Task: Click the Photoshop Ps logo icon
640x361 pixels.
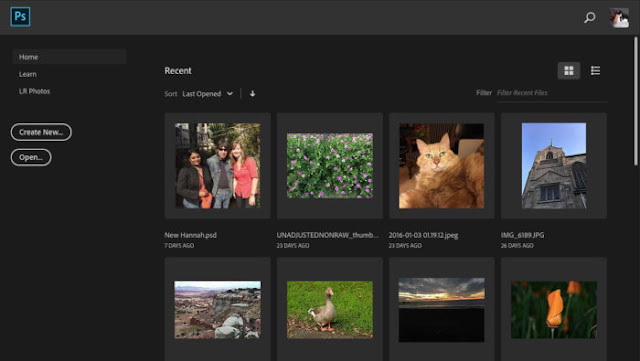Action: (20, 17)
